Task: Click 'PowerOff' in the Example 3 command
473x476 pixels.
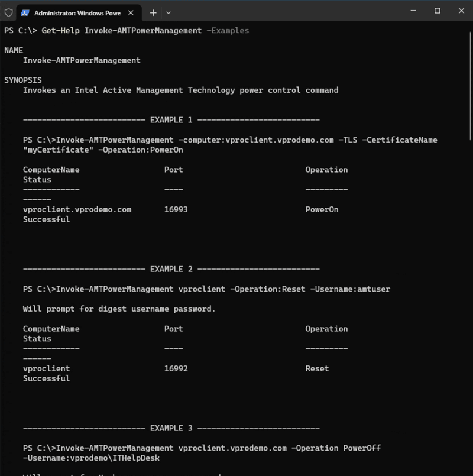Action: (x=362, y=448)
